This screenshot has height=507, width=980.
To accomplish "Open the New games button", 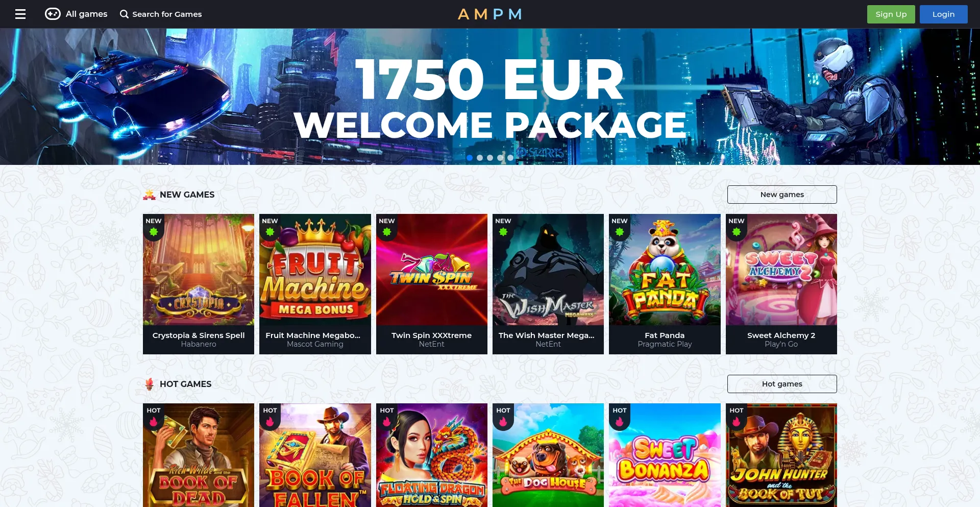I will pyautogui.click(x=782, y=195).
